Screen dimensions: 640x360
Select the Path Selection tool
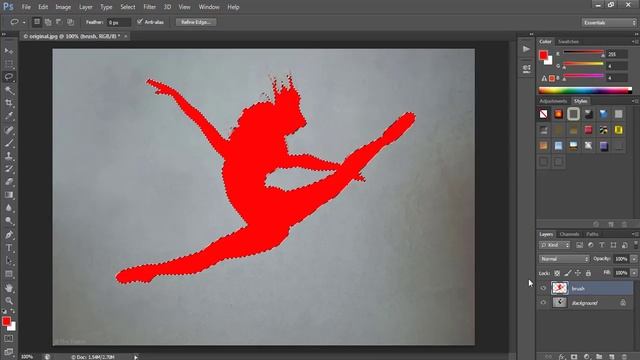(9, 261)
